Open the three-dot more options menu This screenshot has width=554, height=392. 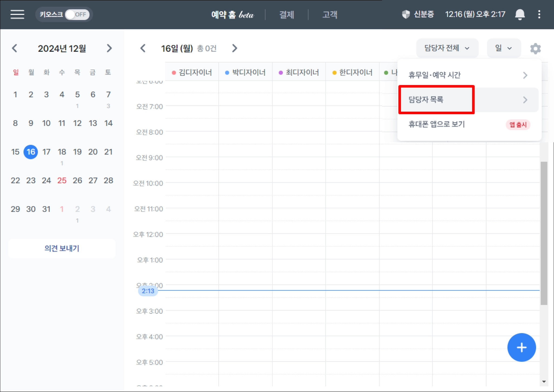pyautogui.click(x=539, y=14)
